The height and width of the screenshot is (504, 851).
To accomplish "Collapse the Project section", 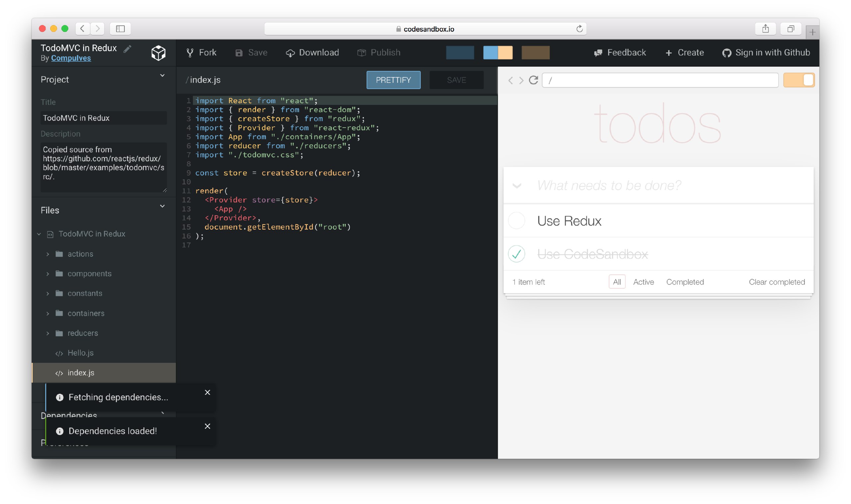I will tap(162, 75).
